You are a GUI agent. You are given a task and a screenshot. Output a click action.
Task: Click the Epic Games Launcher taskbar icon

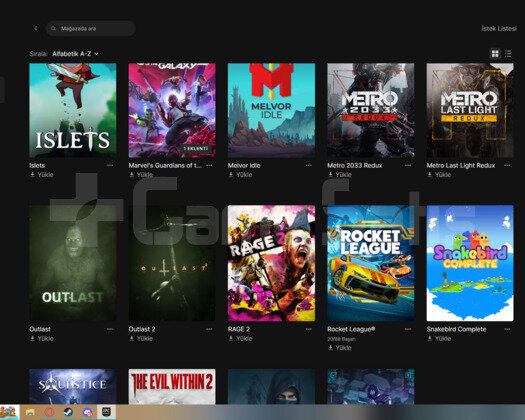point(106,412)
